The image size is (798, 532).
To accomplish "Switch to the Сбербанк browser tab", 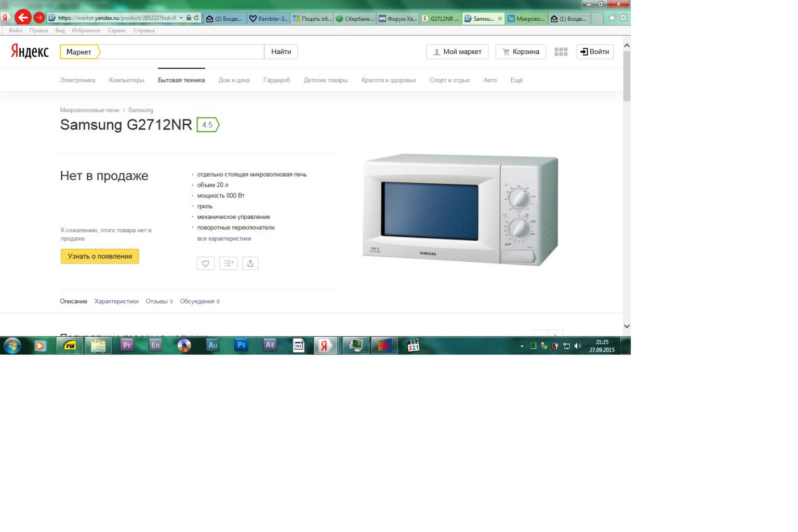I will click(355, 19).
